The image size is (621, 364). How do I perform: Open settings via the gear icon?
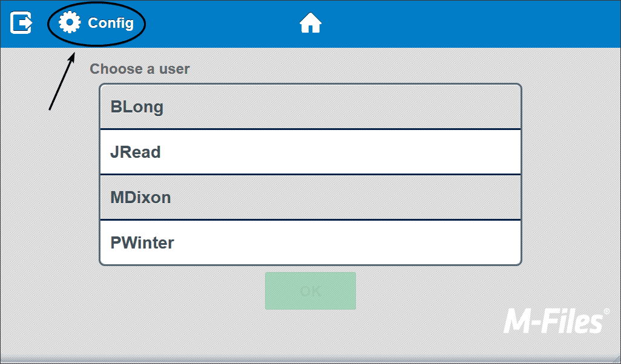70,23
